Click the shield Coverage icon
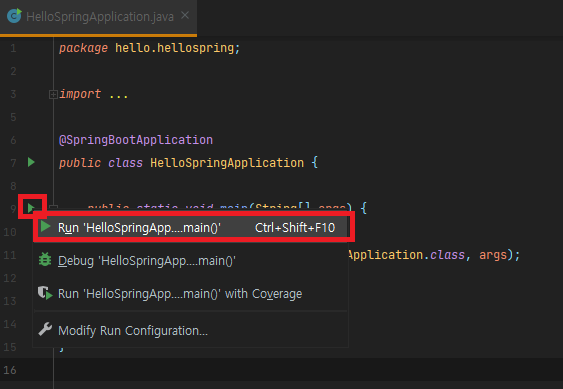This screenshot has width=563, height=389. point(45,293)
